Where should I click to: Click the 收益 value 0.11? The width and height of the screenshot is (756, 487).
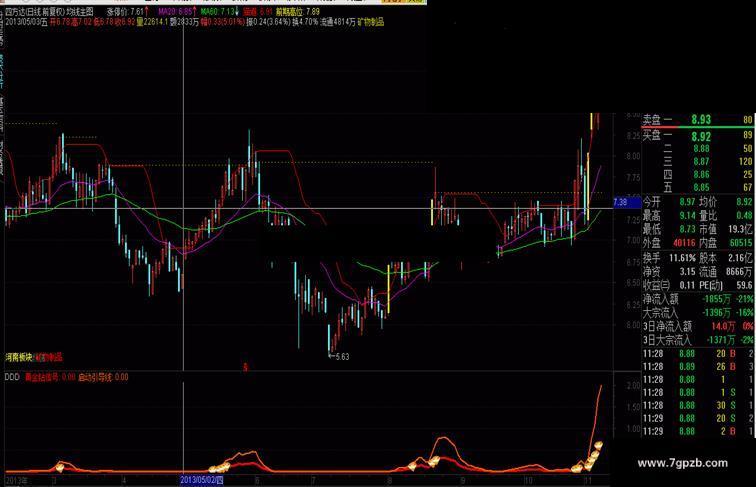click(687, 285)
